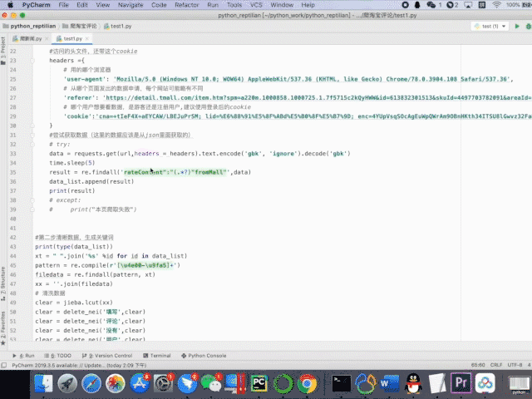Switch to the test1.py editor tab
Image resolution: width=532 pixels, height=399 pixels.
[x=71, y=38]
